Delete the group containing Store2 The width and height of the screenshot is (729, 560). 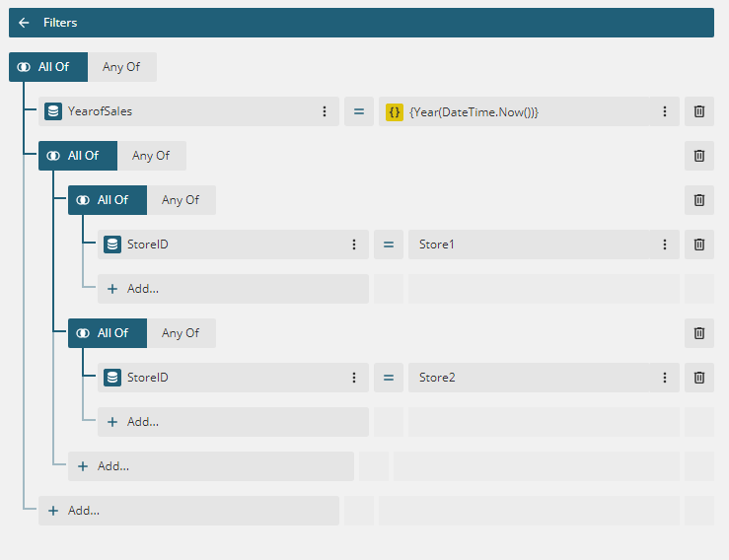pyautogui.click(x=699, y=333)
